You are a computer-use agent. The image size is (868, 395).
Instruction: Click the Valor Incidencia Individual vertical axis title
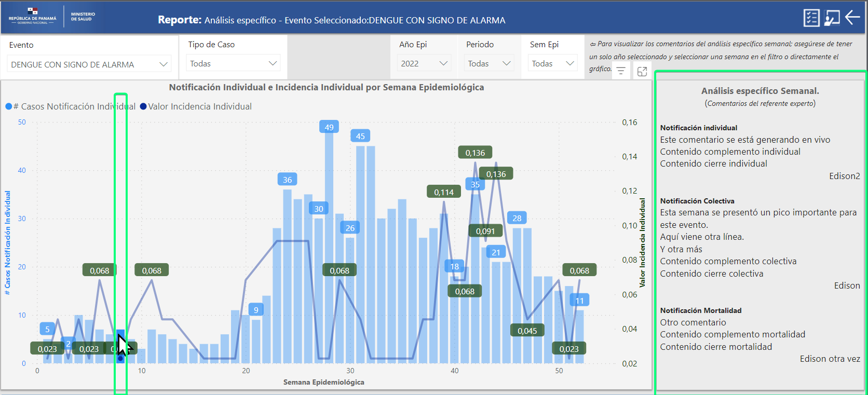[x=642, y=242]
